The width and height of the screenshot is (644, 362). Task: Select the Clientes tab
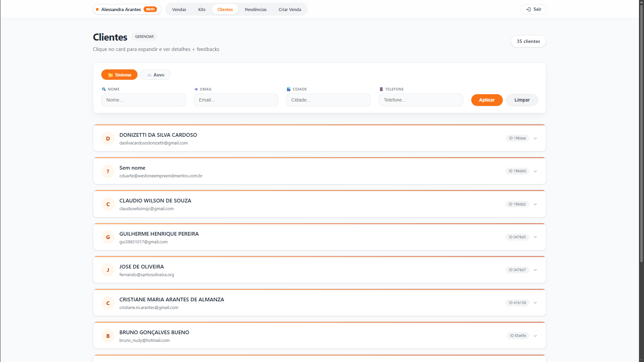[x=225, y=9]
